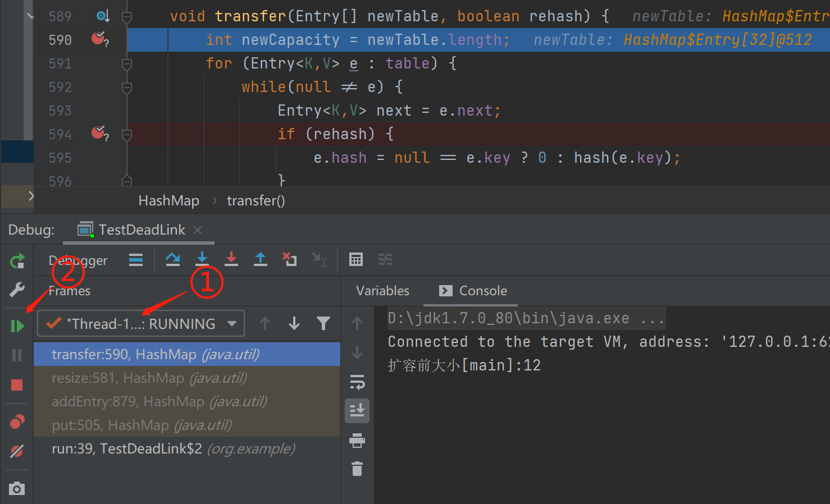Click the Step Out toolbar icon
The width and height of the screenshot is (830, 504).
click(x=261, y=259)
